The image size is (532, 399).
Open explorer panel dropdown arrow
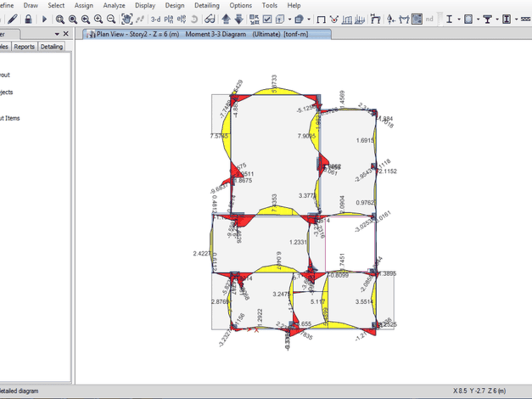tap(57, 34)
